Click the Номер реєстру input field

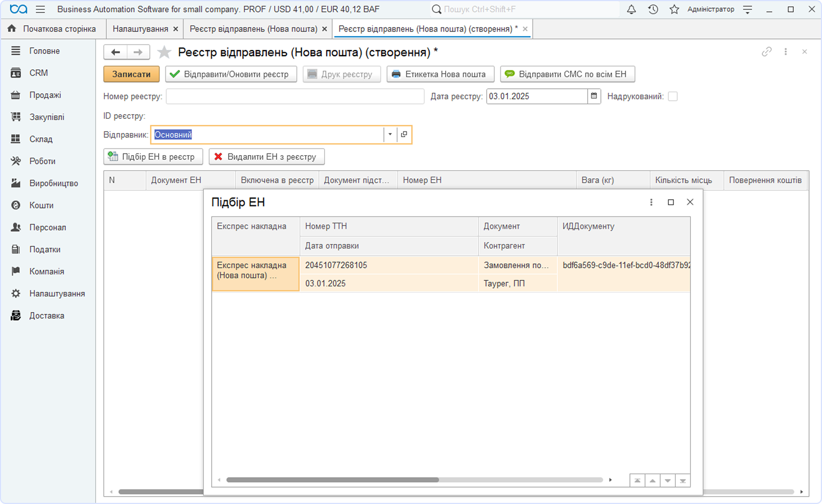(x=295, y=96)
